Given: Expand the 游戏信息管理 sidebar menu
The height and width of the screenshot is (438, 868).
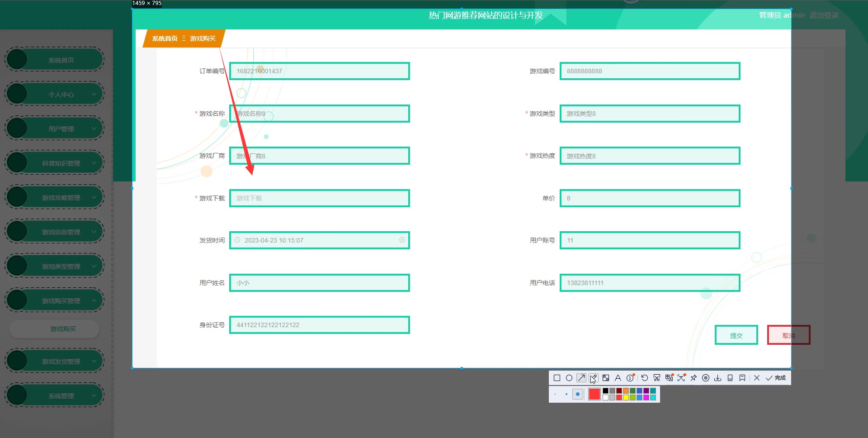Looking at the screenshot, I should point(54,232).
